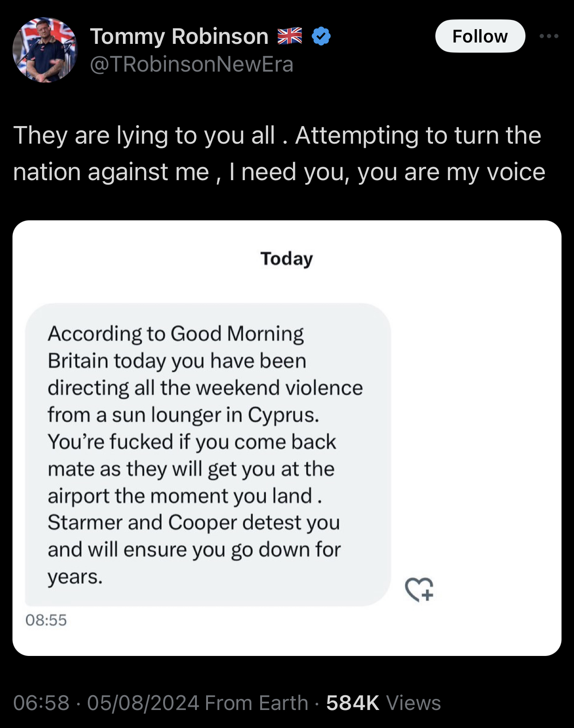574x728 pixels.
Task: Open the profile picture avatar
Action: (x=45, y=50)
